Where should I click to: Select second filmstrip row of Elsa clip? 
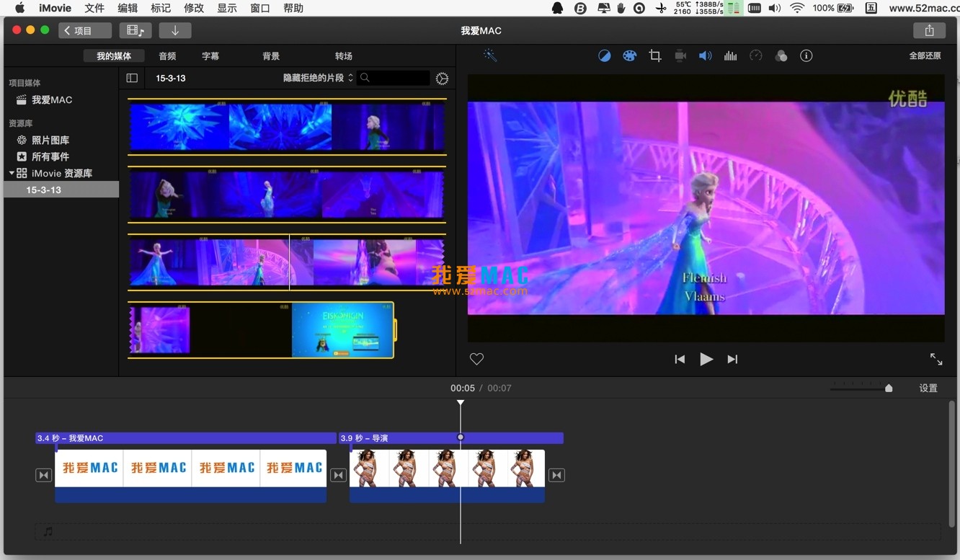pyautogui.click(x=287, y=195)
